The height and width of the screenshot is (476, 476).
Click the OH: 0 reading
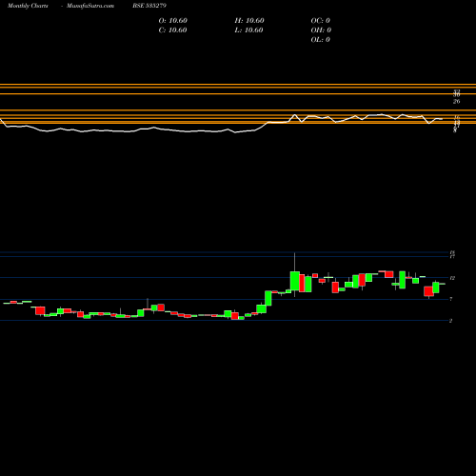[x=321, y=30]
